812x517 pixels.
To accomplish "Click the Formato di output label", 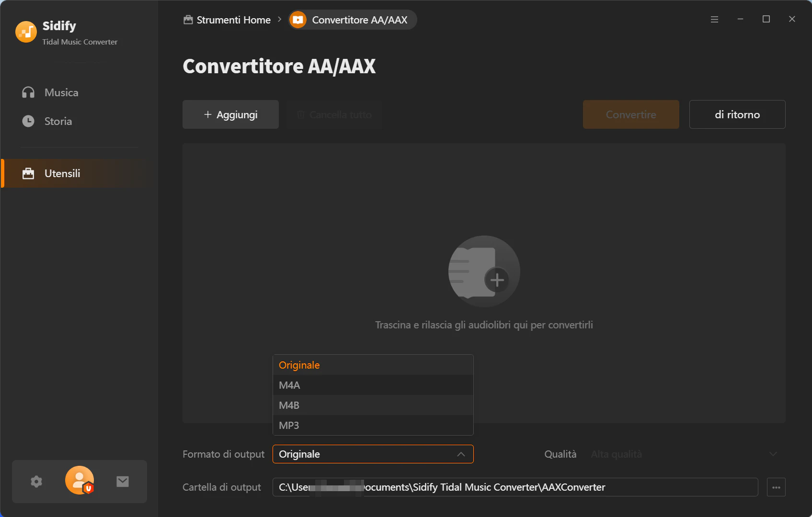I will [x=223, y=454].
